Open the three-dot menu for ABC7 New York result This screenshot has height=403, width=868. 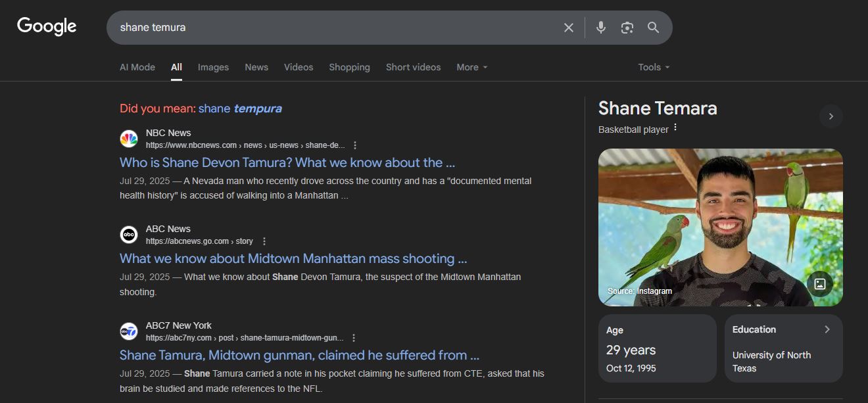pos(354,338)
